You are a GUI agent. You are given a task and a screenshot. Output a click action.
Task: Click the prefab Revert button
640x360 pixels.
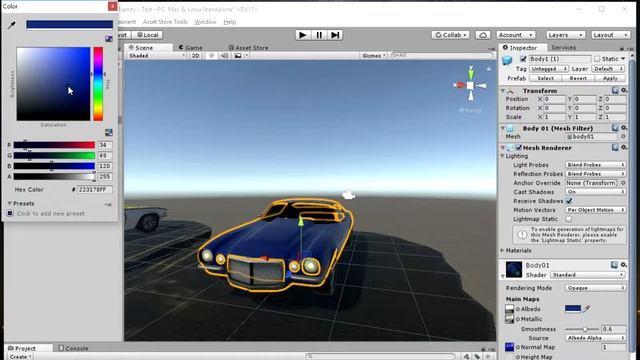click(578, 78)
